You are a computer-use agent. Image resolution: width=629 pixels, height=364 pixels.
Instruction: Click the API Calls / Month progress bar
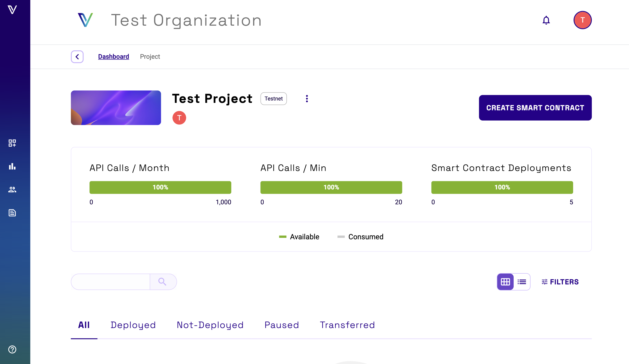(160, 187)
